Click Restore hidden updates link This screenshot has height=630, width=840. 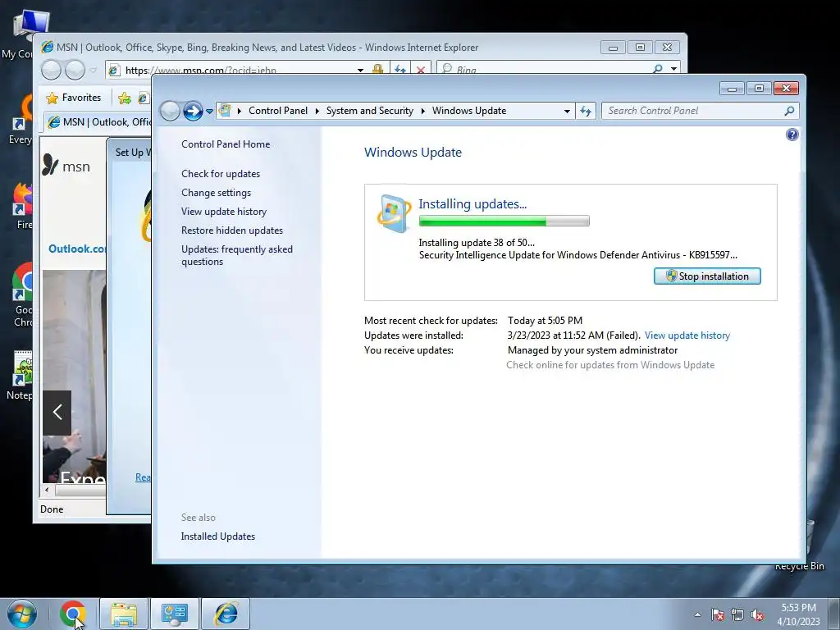(x=232, y=231)
